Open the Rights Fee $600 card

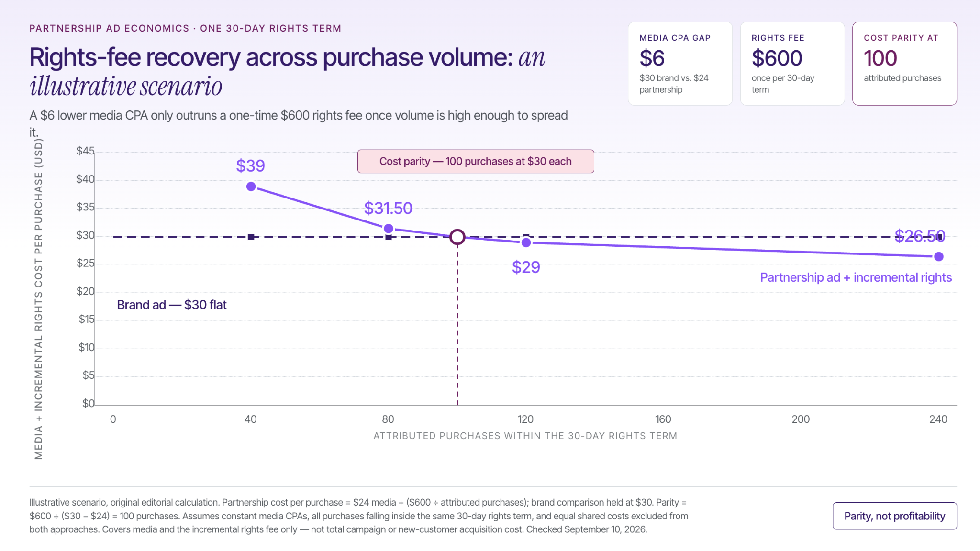[792, 63]
